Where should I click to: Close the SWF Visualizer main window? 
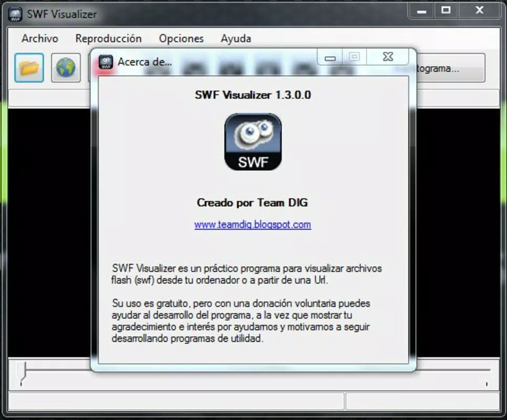[479, 10]
